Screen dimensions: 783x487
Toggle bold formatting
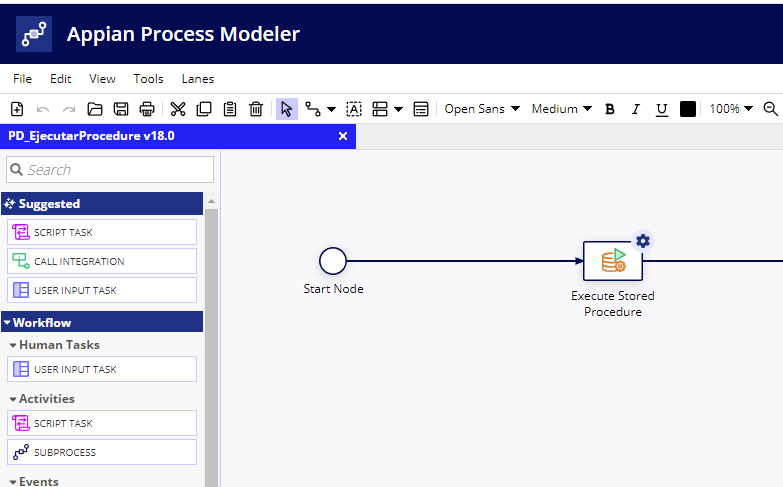click(x=610, y=109)
